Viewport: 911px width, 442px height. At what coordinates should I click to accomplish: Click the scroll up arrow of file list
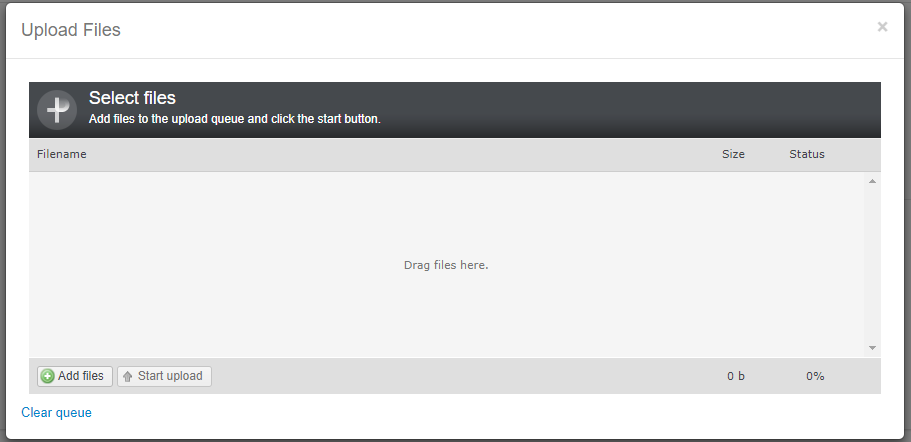(x=872, y=181)
